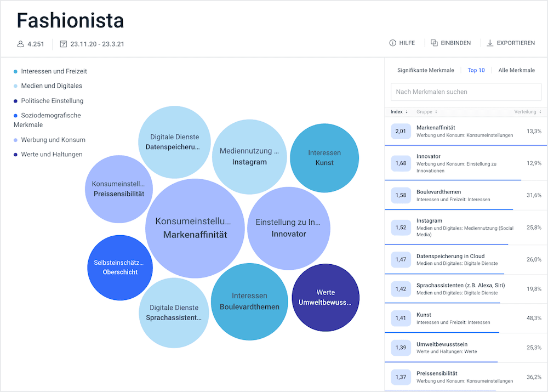Sort by Index column arrows
This screenshot has height=392, width=548.
coord(407,112)
